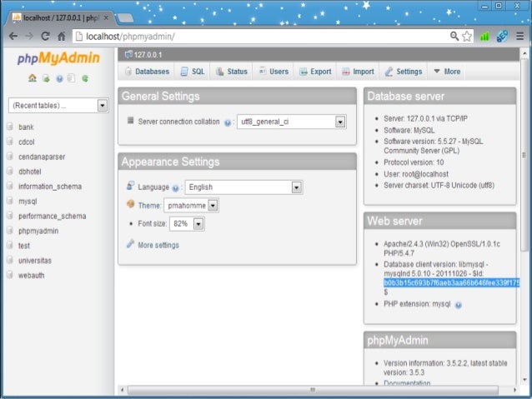Click the Home icon under phpMyAdmin logo
Screen dimensions: 532x399
(33, 78)
